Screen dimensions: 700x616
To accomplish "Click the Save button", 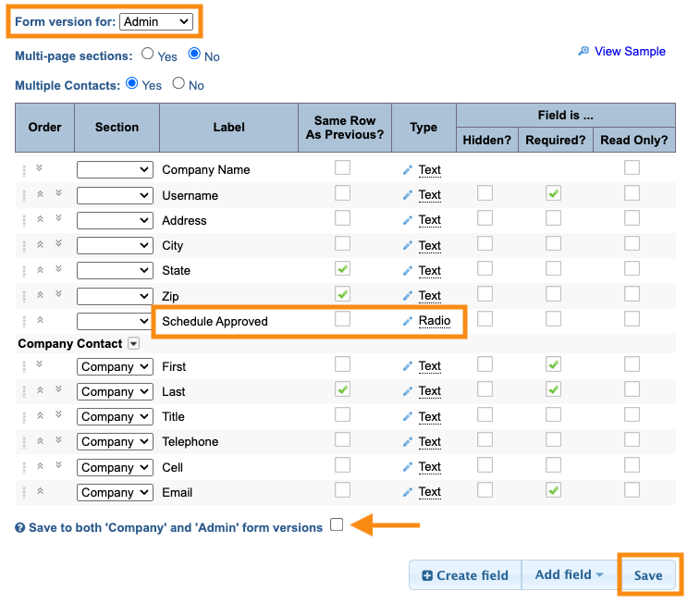I will pos(648,574).
